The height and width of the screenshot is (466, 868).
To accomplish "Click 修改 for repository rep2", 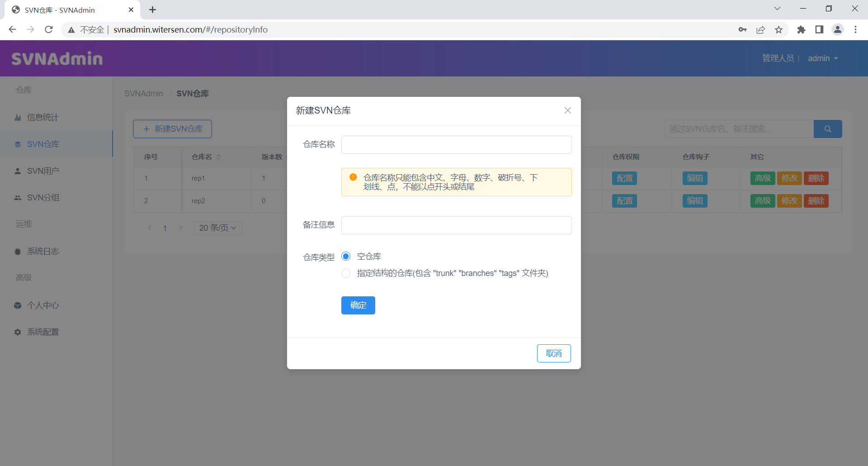I will click(789, 201).
